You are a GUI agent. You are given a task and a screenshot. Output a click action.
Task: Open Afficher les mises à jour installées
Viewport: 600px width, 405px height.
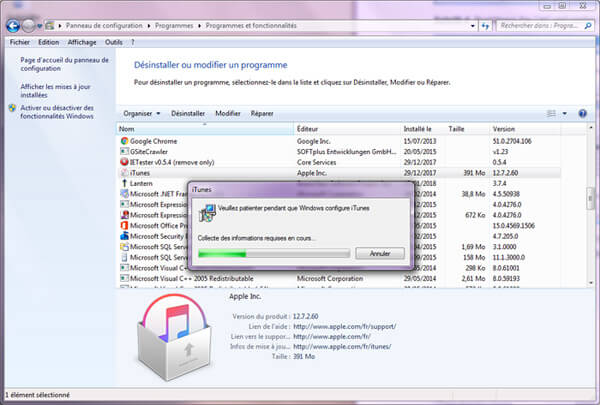pyautogui.click(x=55, y=91)
